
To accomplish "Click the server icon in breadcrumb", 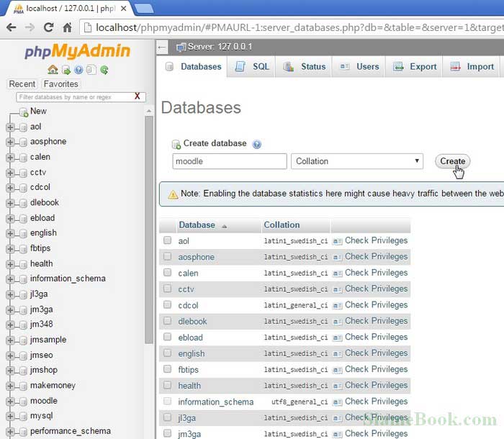I will click(181, 47).
